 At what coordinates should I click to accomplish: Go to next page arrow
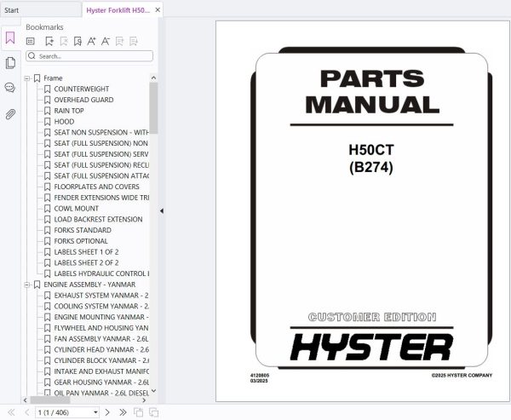click(x=107, y=412)
